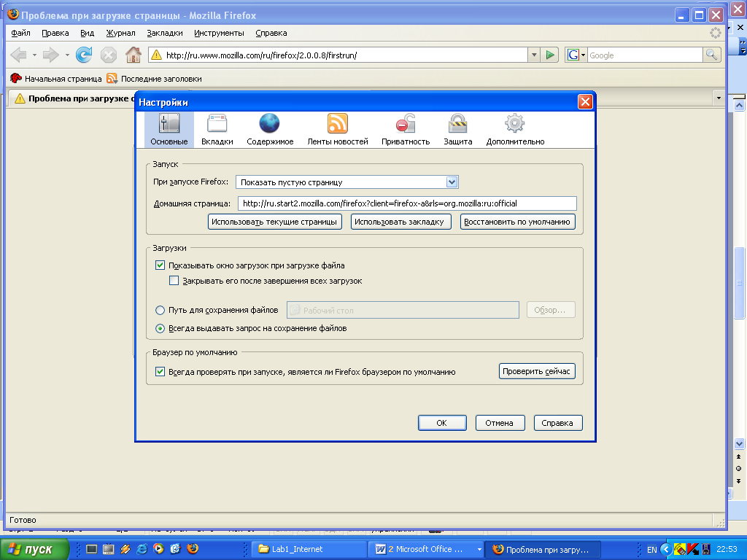Open Back button history dropdown

tap(34, 55)
